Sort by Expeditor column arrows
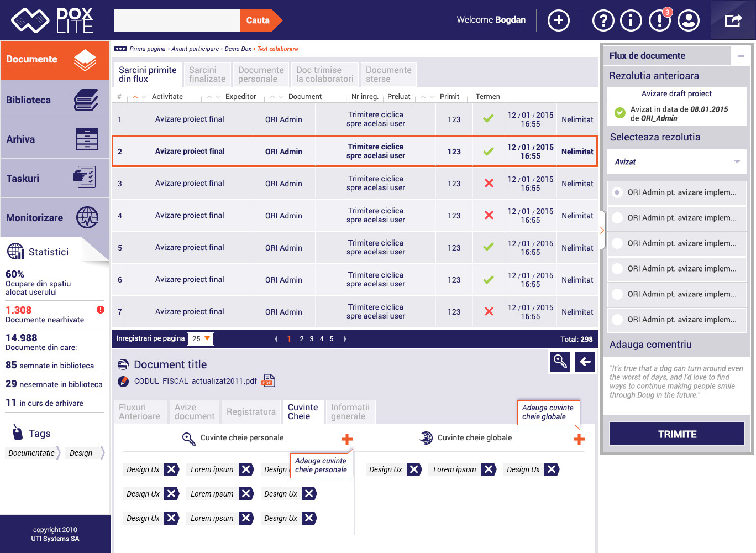 [214, 97]
